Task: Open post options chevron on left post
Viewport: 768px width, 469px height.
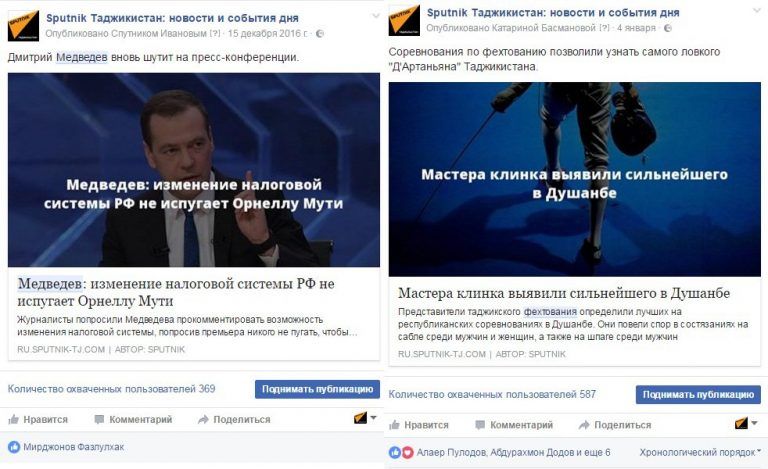Action: point(376,16)
